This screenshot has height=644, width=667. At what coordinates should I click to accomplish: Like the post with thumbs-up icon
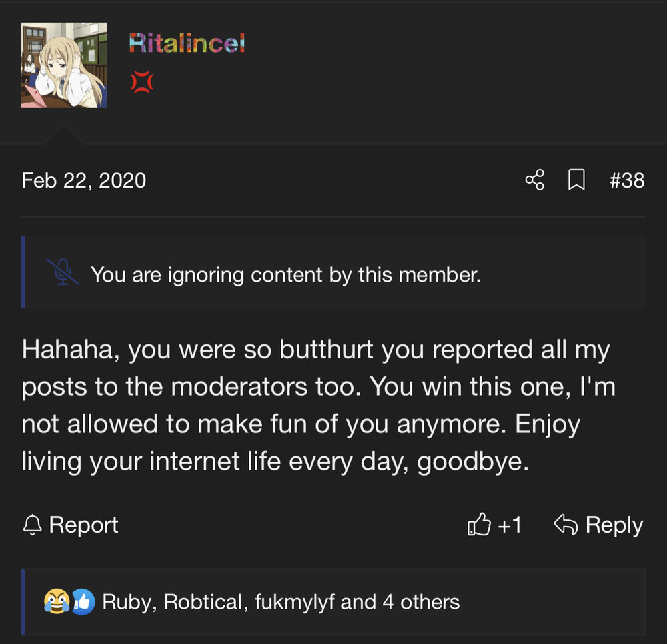(479, 525)
